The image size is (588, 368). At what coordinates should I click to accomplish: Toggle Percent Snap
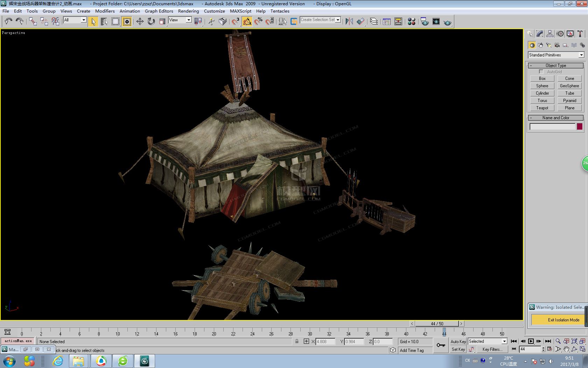click(x=258, y=21)
